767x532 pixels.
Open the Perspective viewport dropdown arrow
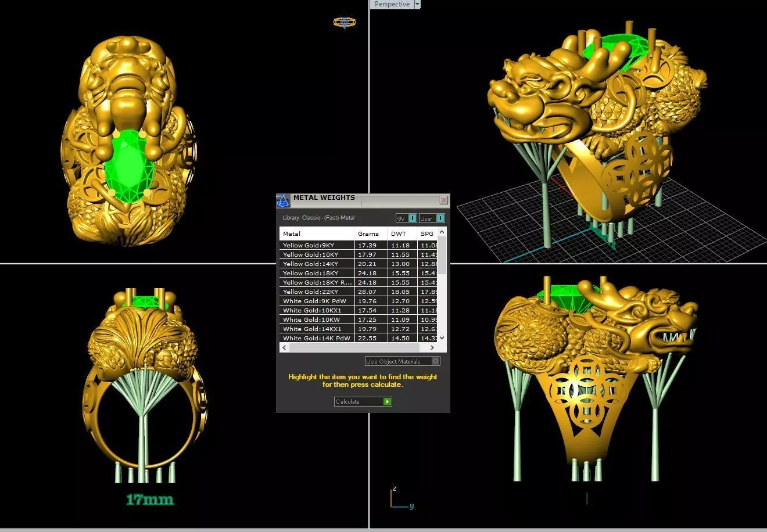417,4
